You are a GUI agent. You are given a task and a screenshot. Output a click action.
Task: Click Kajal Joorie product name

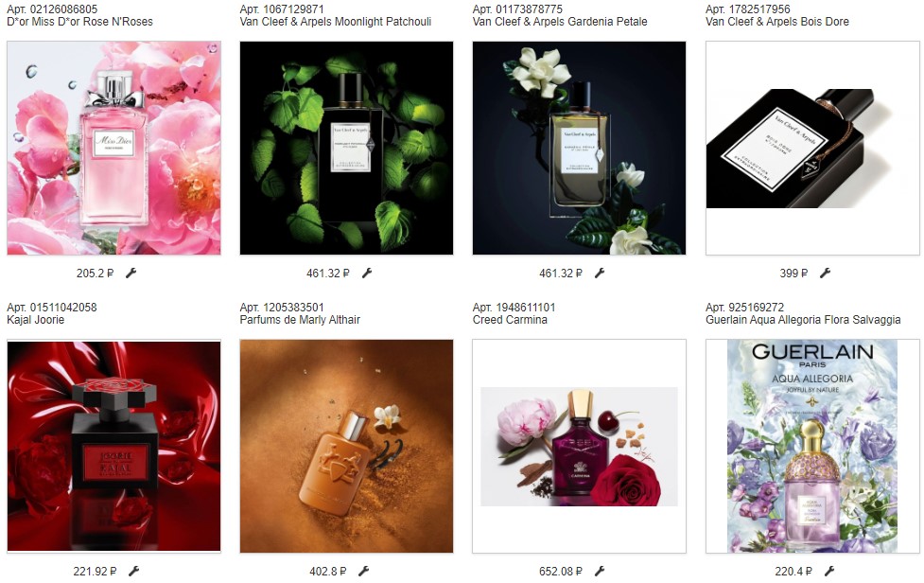tap(35, 320)
